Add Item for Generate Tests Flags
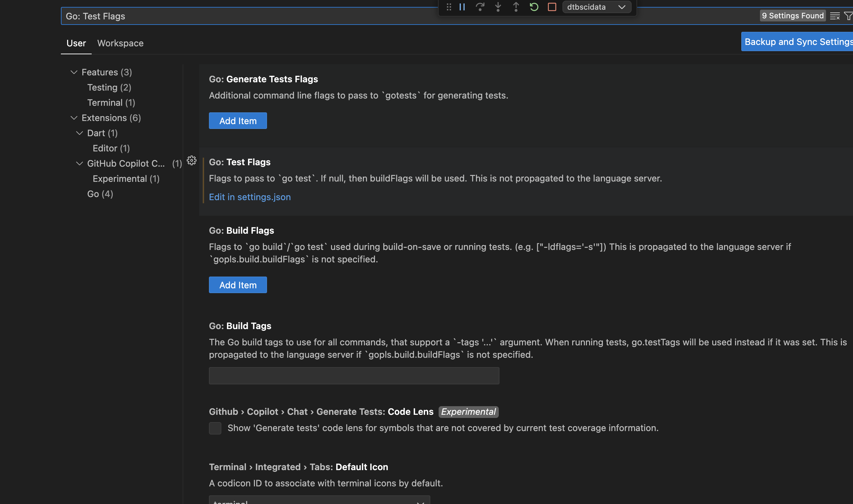The width and height of the screenshot is (853, 504). coord(238,121)
